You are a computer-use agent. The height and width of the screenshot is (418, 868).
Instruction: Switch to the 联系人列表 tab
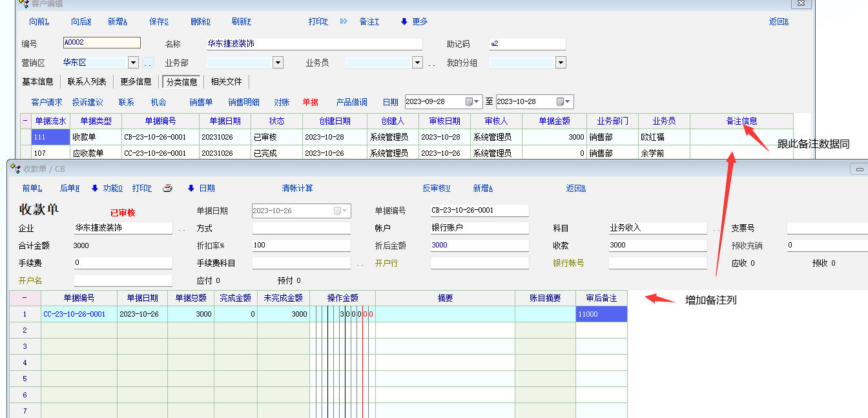(x=87, y=82)
